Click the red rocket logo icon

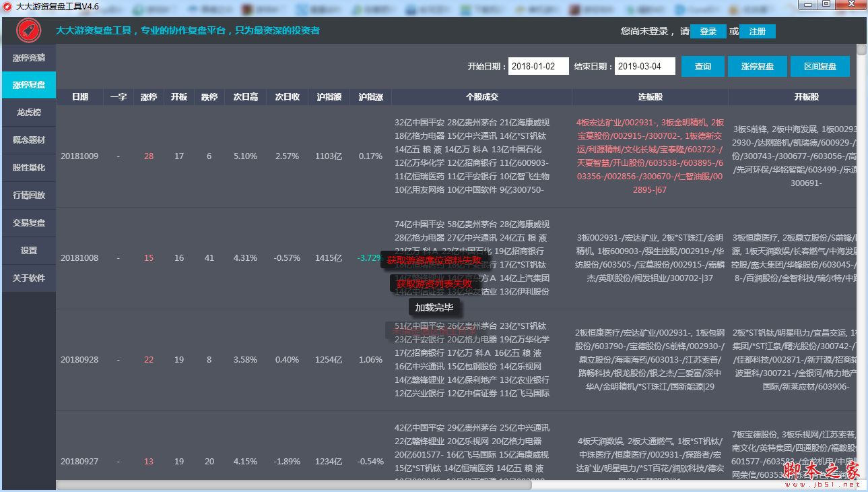(x=28, y=30)
